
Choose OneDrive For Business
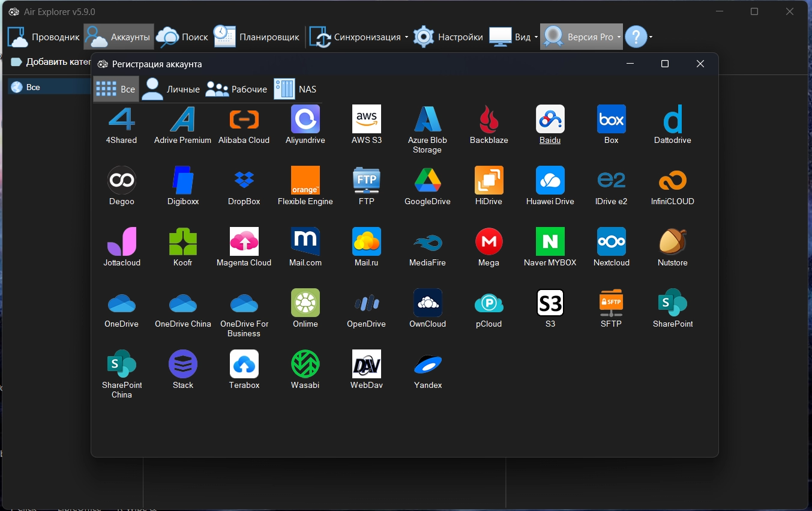[244, 303]
